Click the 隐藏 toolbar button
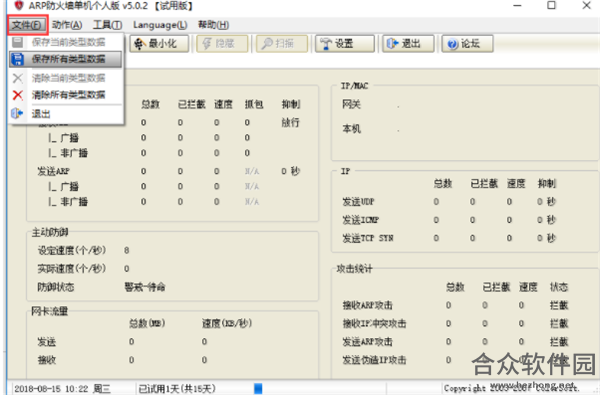Viewport: 600px width, 395px height. tap(222, 44)
